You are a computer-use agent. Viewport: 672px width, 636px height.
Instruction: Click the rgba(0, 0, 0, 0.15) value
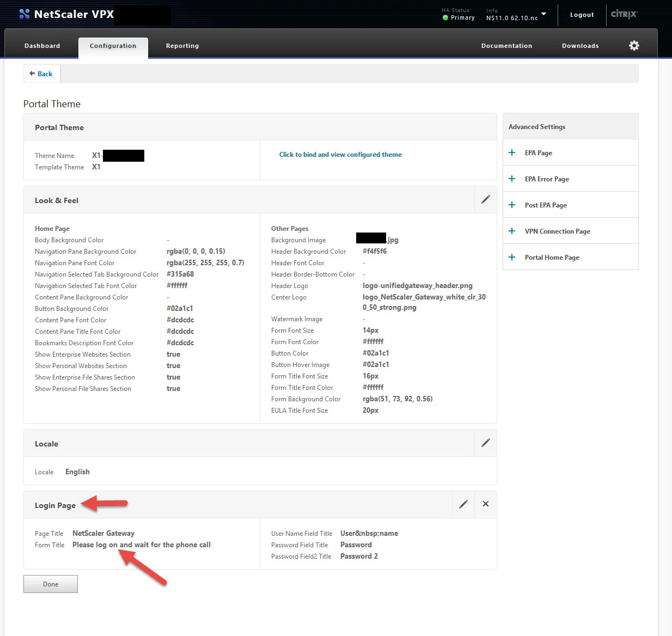[196, 252]
